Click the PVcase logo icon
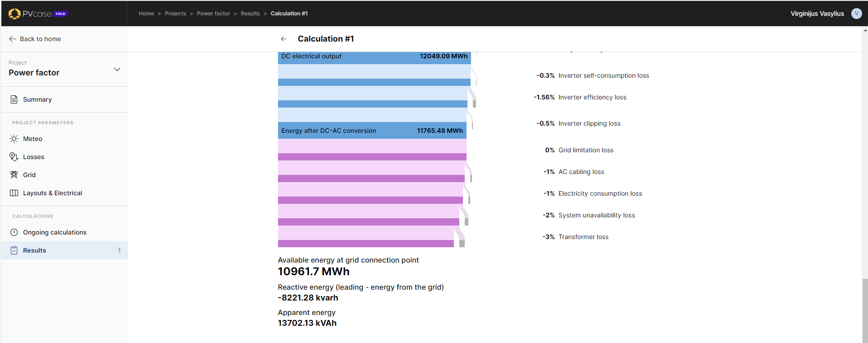Screen dimensions: 868x343 (x=14, y=14)
